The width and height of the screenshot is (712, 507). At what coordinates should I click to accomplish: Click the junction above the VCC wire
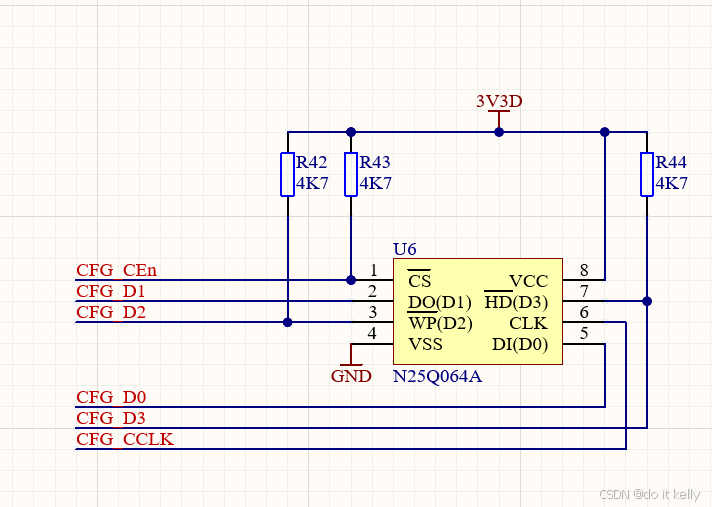(605, 132)
